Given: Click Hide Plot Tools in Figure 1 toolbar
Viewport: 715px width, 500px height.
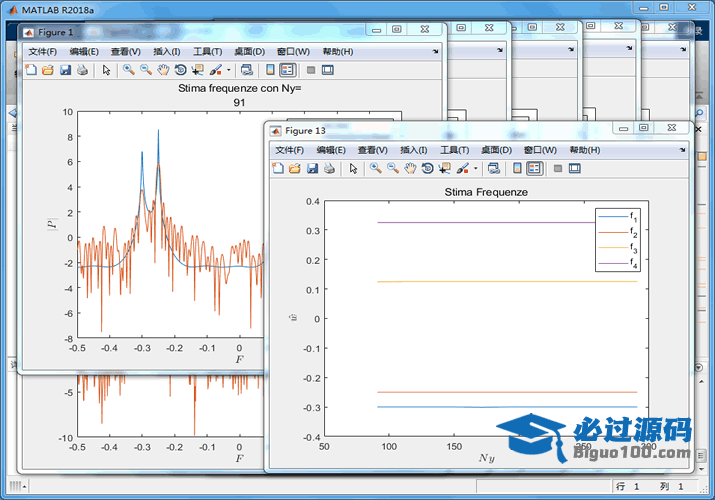Looking at the screenshot, I should point(311,70).
